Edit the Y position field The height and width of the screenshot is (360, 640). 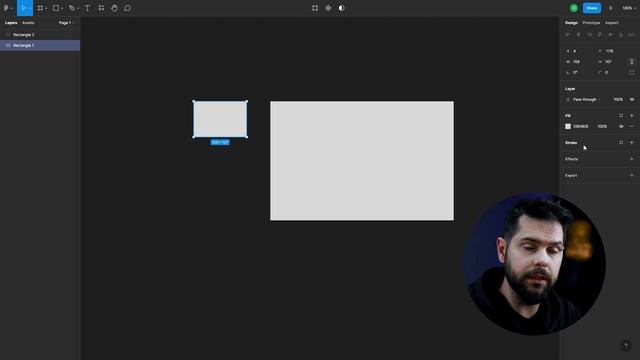click(611, 51)
